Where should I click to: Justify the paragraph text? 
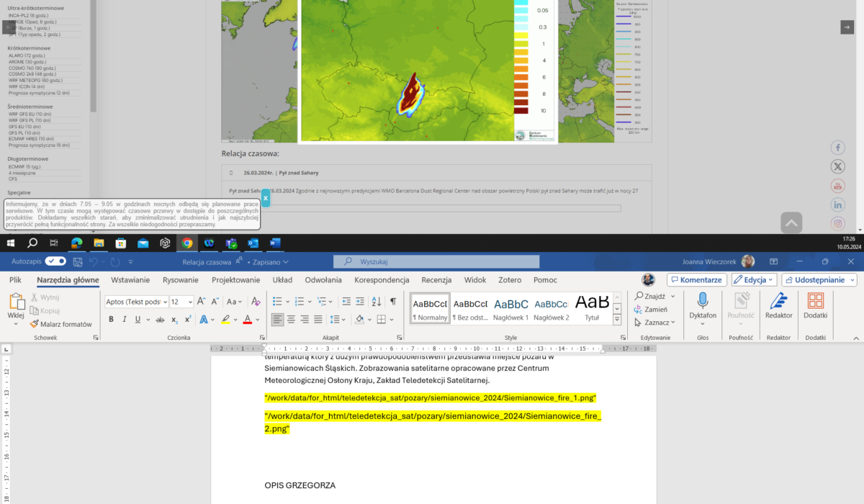point(319,319)
